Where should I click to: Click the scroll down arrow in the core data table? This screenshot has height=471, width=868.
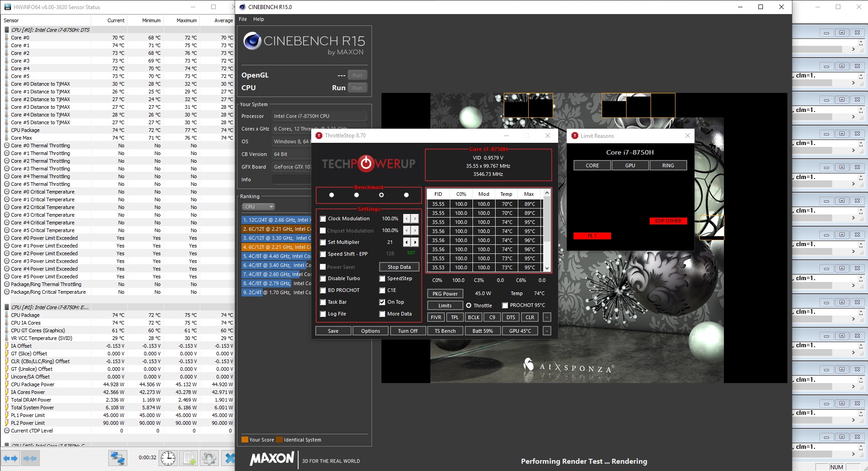547,268
